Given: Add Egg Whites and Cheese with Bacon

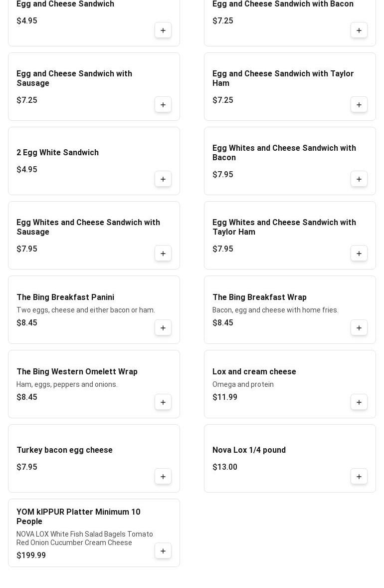Looking at the screenshot, I should 359,179.
